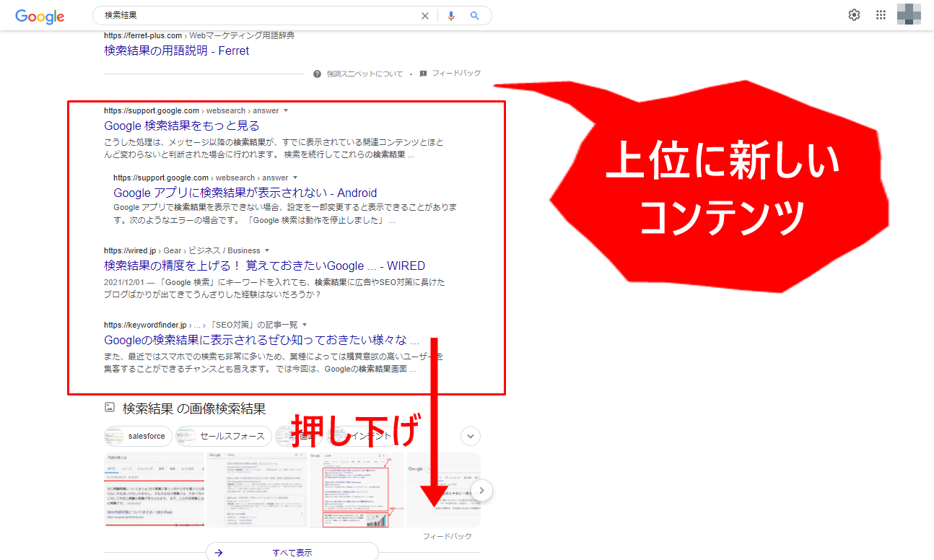This screenshot has width=934, height=560.
Task: Select the salesforce image filter chip
Action: tap(138, 436)
